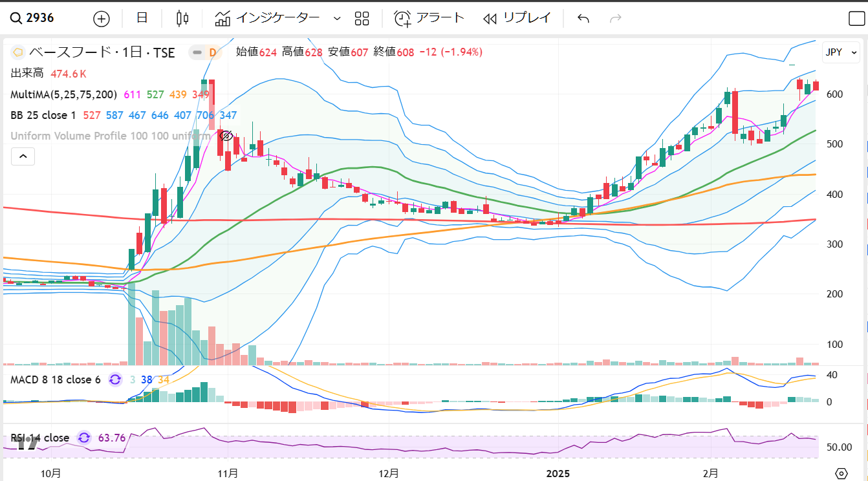The width and height of the screenshot is (868, 481).
Task: Select the Uniform Volume Profile legend
Action: (110, 136)
